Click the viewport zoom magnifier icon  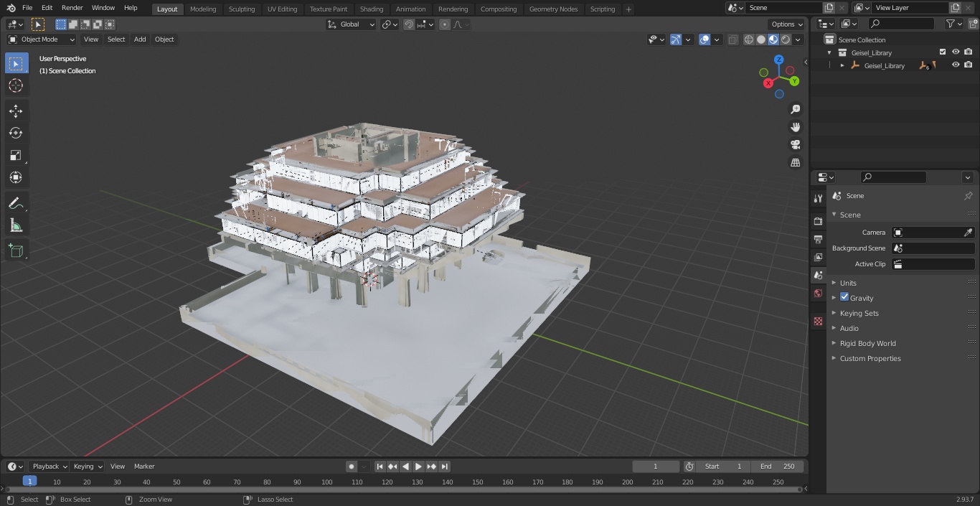tap(795, 109)
